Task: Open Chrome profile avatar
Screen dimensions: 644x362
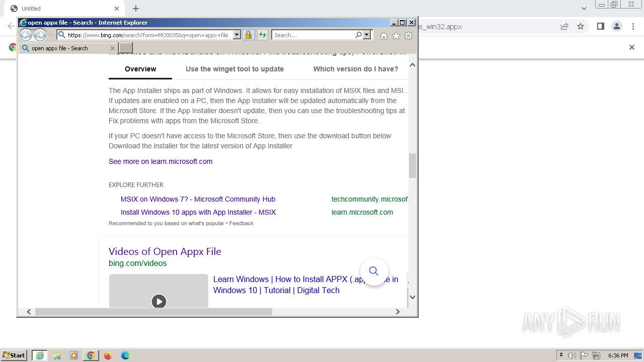Action: 617,27
